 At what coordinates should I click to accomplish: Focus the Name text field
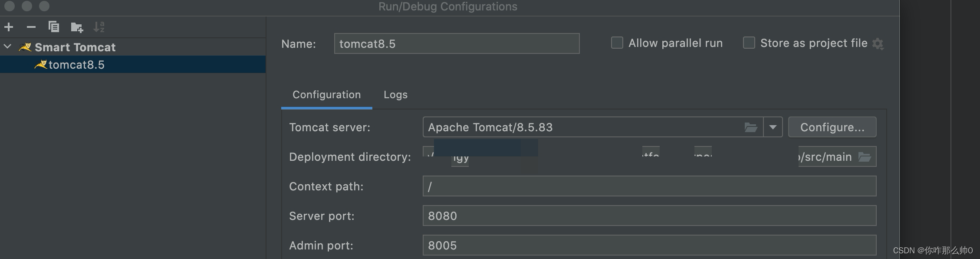tap(457, 43)
